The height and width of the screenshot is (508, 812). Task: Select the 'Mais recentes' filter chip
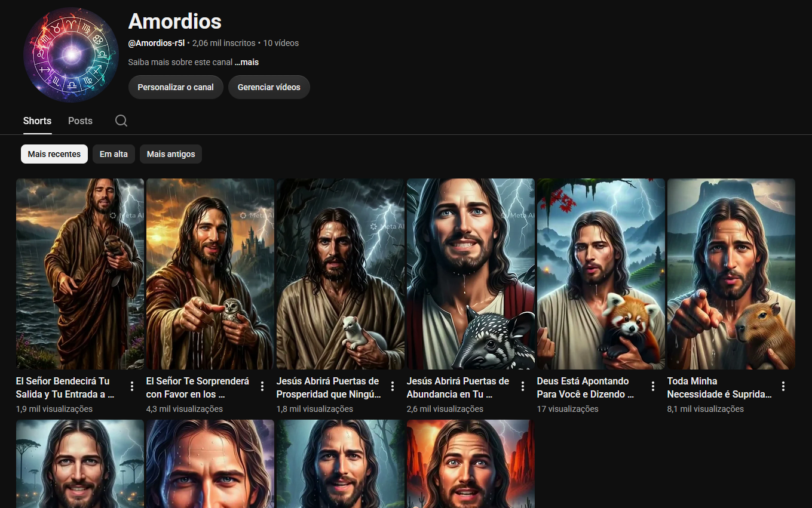[x=54, y=154]
